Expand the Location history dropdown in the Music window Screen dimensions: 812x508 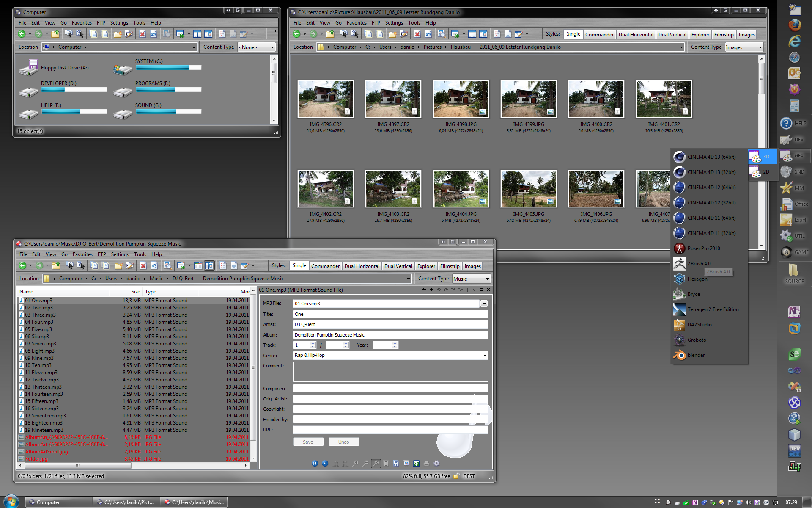coord(409,279)
